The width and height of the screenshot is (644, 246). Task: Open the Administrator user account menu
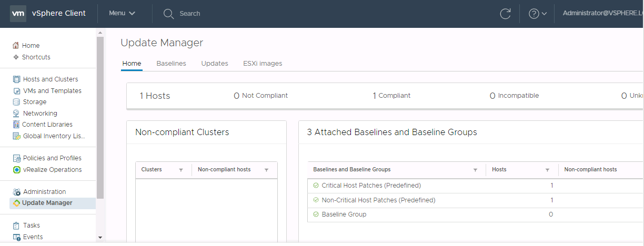[603, 14]
